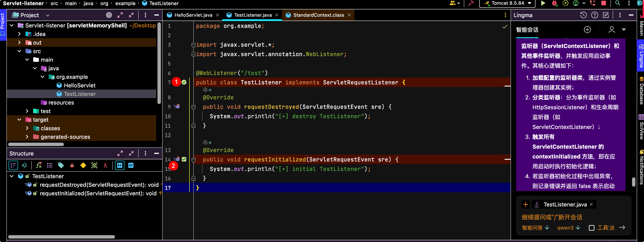Start debugging with the bug icon
This screenshot has width=644, height=242.
[x=554, y=3]
